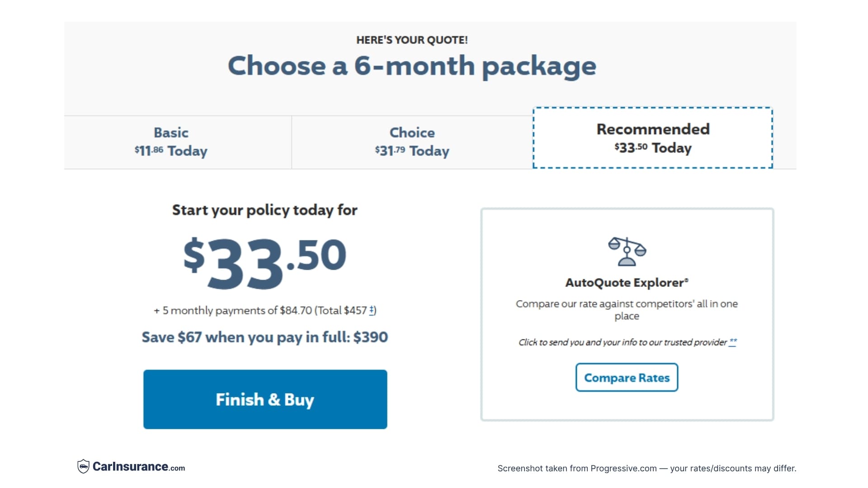Click the AutoQuote Explorer heading
868x488 pixels.
point(627,282)
